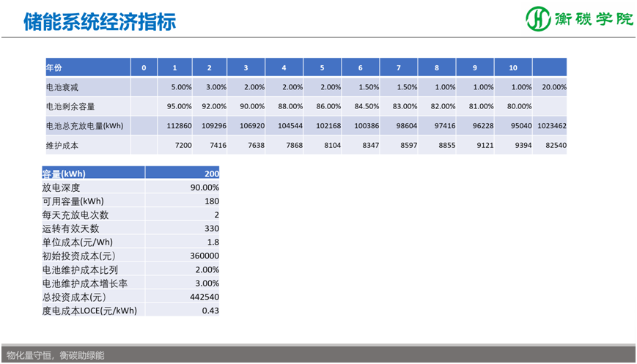Select the 112860 year 1 discharge value
Image resolution: width=637 pixels, height=364 pixels.
point(179,126)
